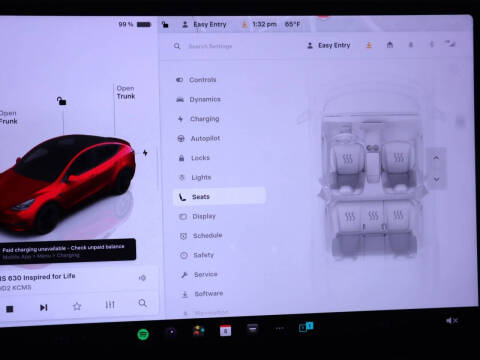Open the Safety settings menu
The height and width of the screenshot is (360, 480).
point(197,255)
